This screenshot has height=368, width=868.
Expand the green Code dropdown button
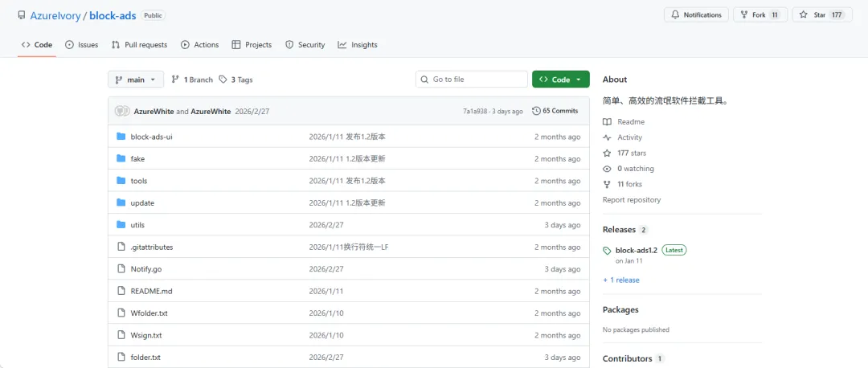tap(560, 80)
